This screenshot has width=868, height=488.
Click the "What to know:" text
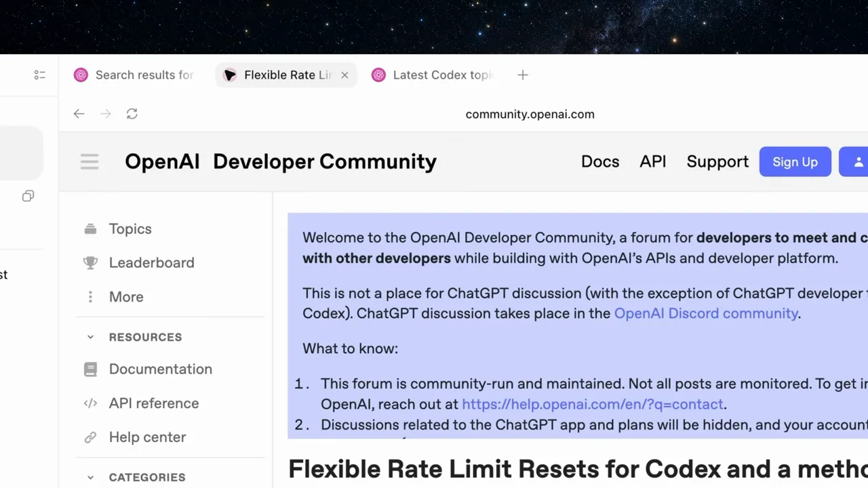pos(350,348)
